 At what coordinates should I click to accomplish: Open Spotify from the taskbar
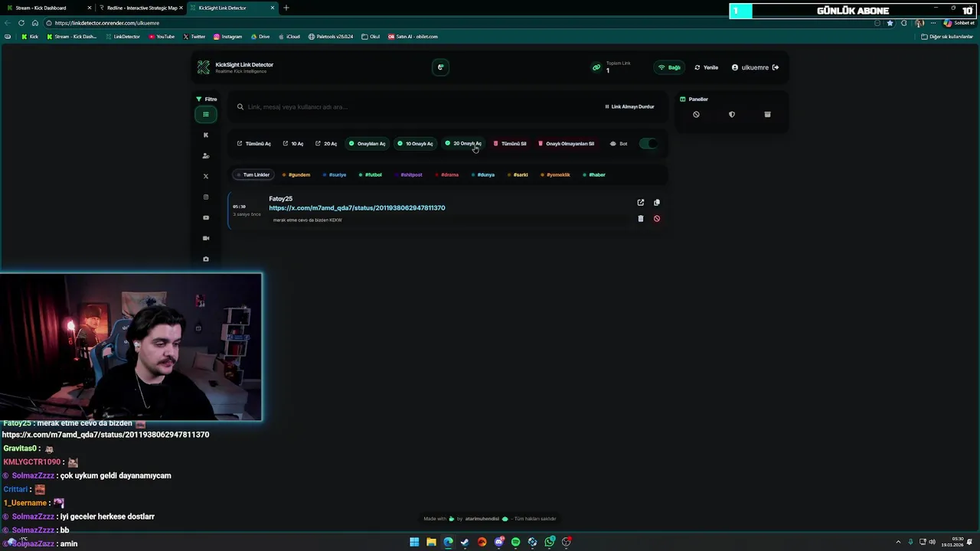coord(515,542)
